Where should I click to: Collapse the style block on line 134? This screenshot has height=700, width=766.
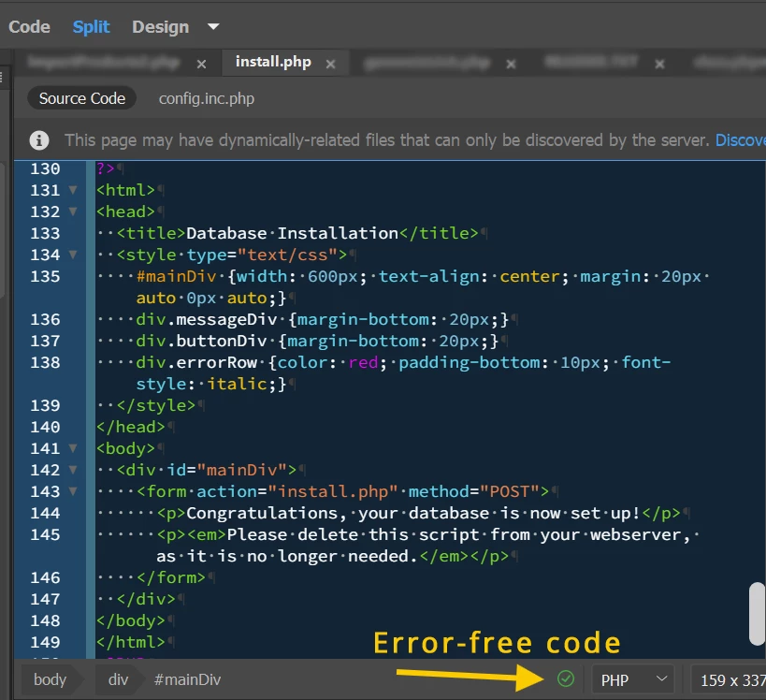click(x=73, y=255)
